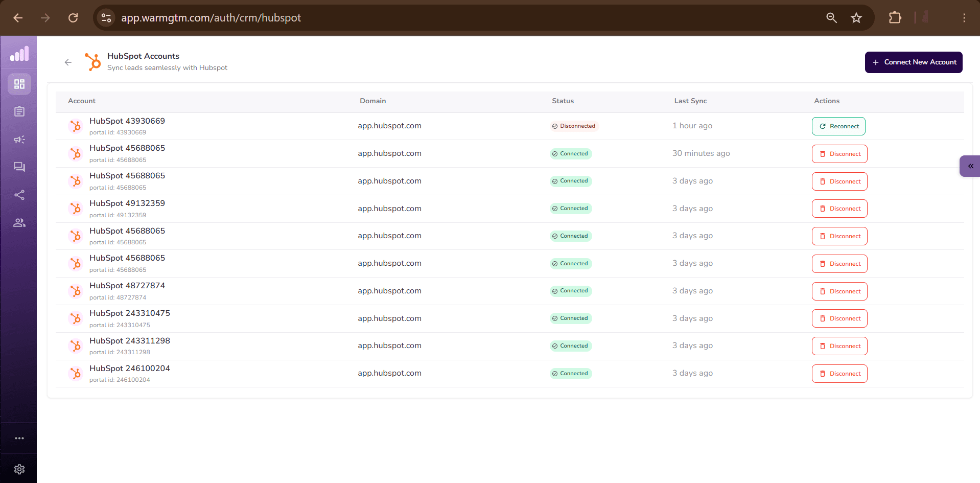Viewport: 980px width, 483px height.
Task: Click the Status column header
Action: point(563,101)
